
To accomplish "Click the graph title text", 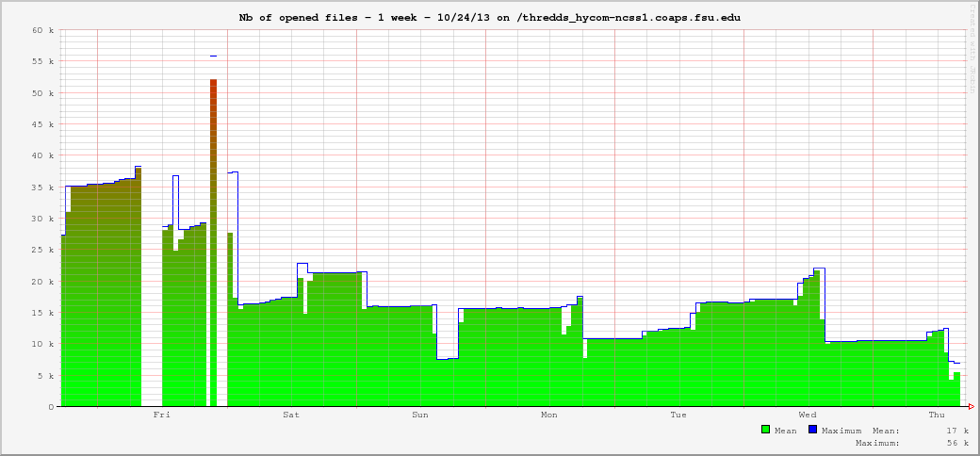I will [490, 18].
